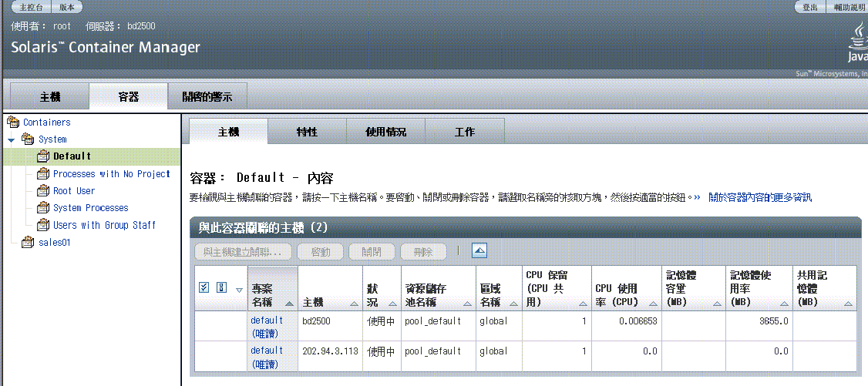868x386 pixels.
Task: Open the 使用情況 sub-tab
Action: (386, 133)
